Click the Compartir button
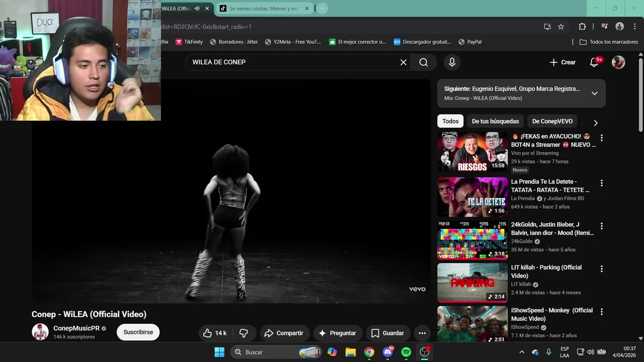Viewport: 644px width, 362px height. tap(284, 333)
